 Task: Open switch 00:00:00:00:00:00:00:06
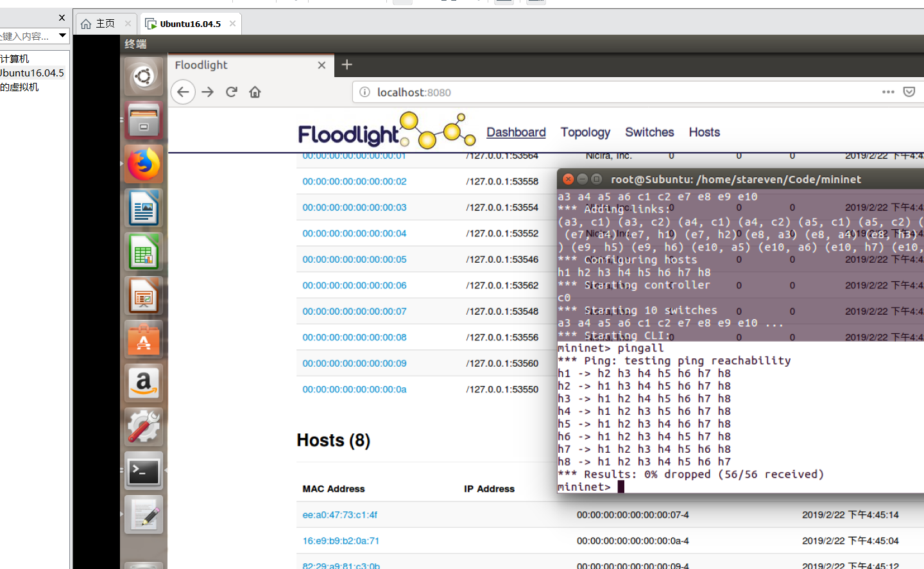coord(354,285)
